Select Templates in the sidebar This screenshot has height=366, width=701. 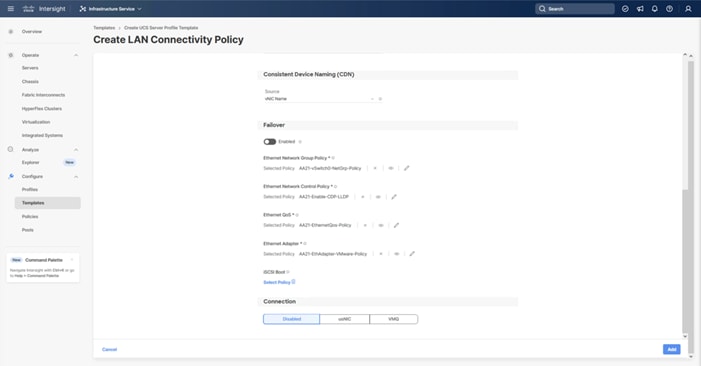[x=47, y=203]
